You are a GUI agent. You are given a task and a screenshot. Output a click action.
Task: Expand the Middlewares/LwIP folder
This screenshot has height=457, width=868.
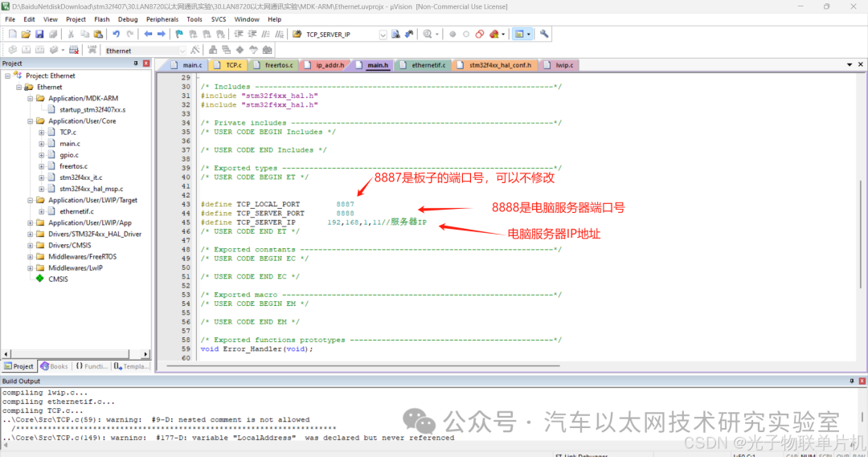click(x=31, y=267)
